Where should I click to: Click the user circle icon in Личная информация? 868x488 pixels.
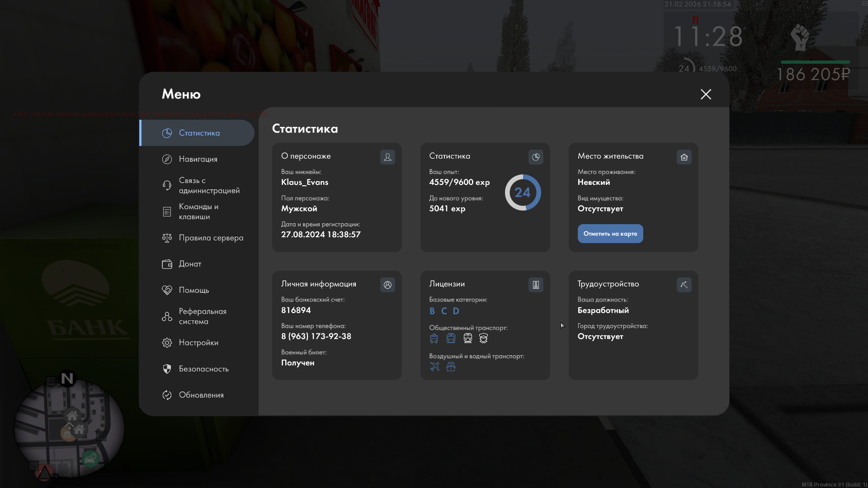pos(387,285)
